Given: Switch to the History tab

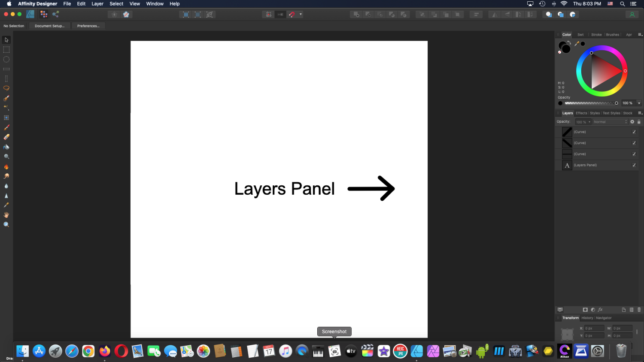Looking at the screenshot, I should pyautogui.click(x=587, y=318).
